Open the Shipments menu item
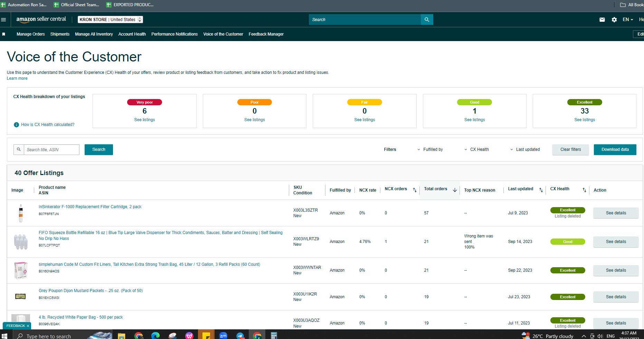Viewport: 644px width, 339px height. pos(60,34)
